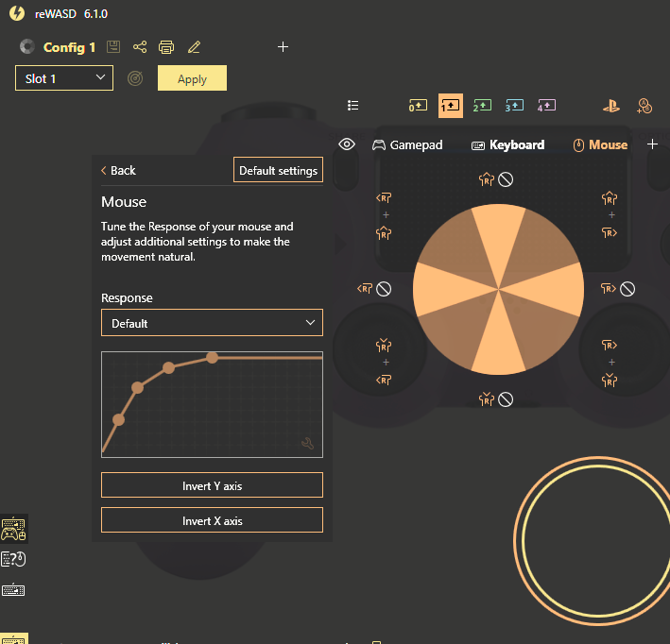The width and height of the screenshot is (670, 644).
Task: Print the config with the printer icon
Action: point(166,47)
